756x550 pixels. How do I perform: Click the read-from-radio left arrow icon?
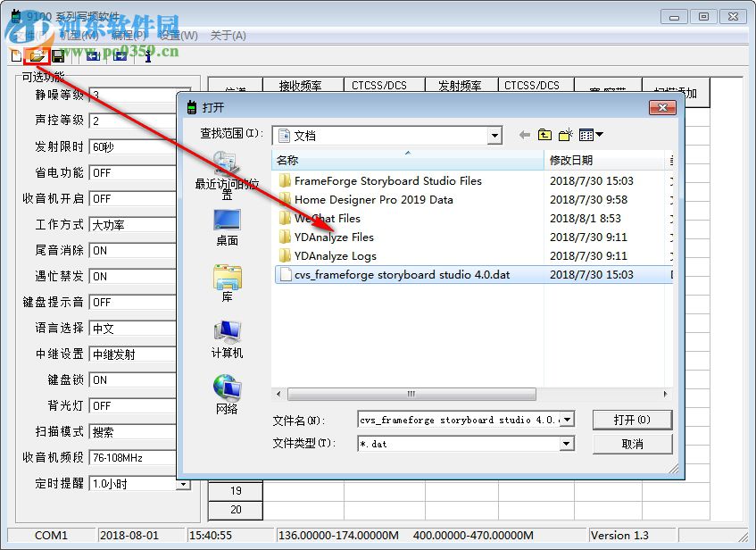tap(93, 56)
